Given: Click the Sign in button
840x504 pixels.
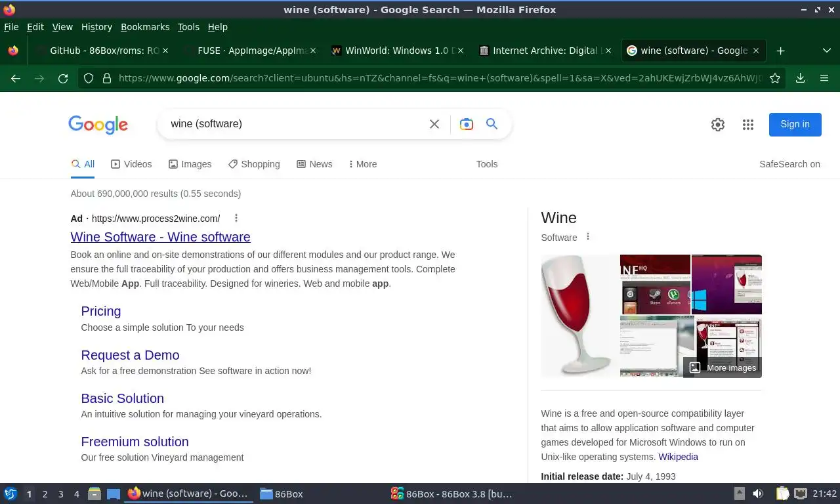Looking at the screenshot, I should point(795,124).
